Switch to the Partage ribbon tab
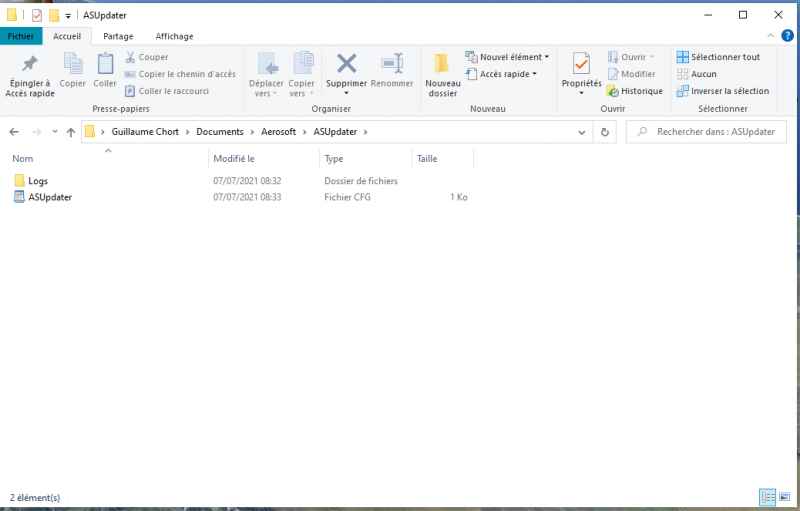800x511 pixels. pyautogui.click(x=118, y=36)
